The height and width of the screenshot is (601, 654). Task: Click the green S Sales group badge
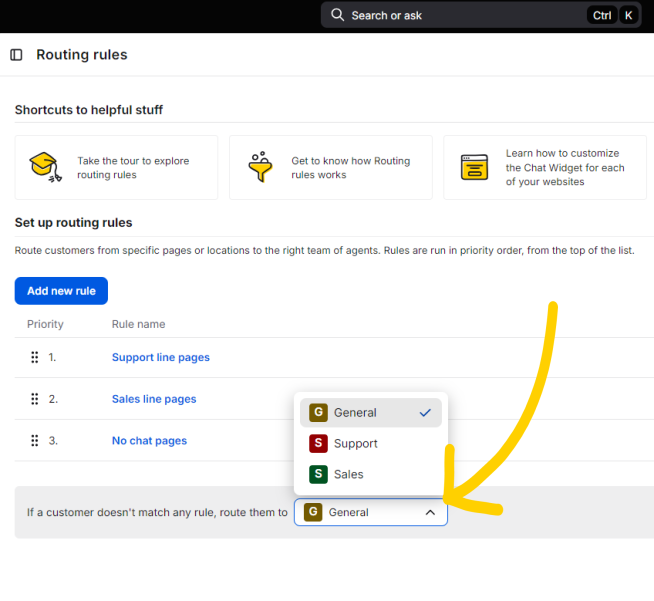(318, 474)
